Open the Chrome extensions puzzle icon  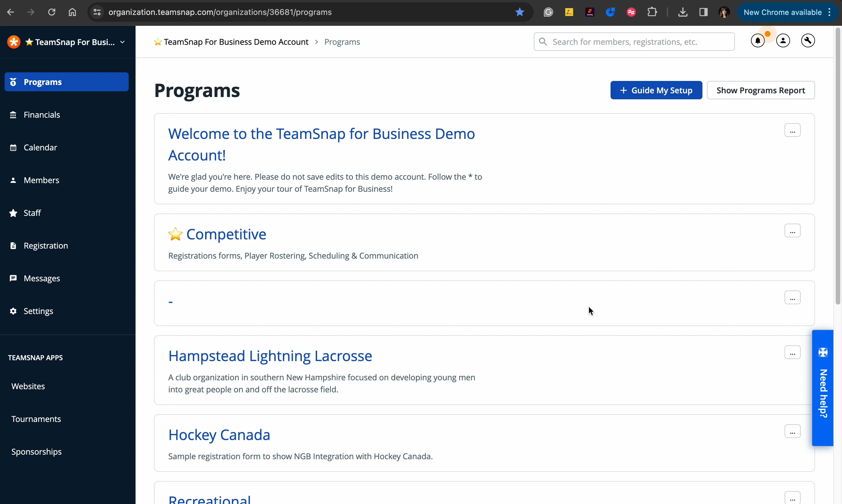652,12
